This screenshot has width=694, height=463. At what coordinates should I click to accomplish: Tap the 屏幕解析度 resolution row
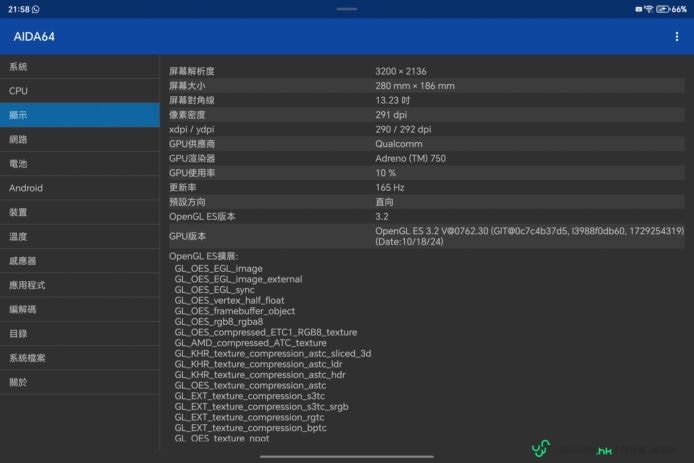[426, 71]
